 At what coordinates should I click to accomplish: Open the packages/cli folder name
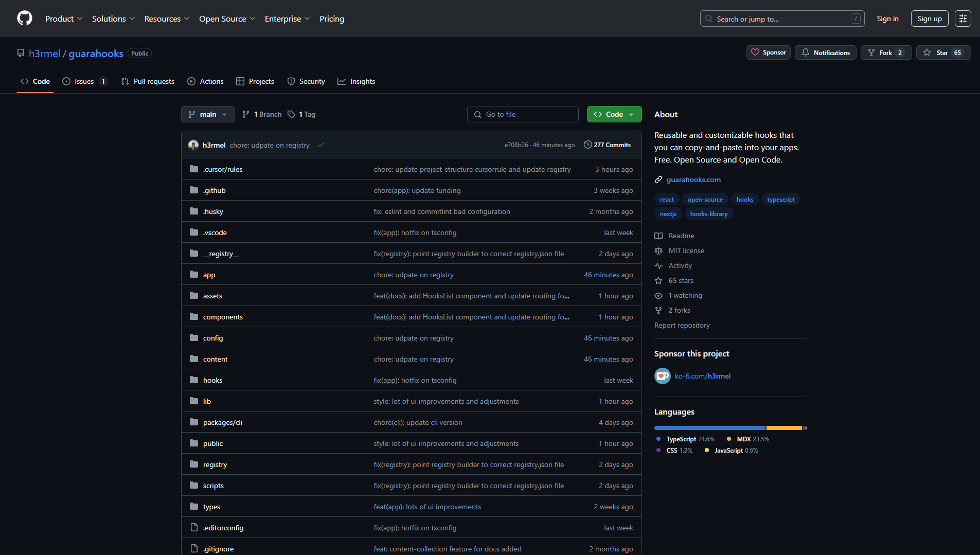223,422
